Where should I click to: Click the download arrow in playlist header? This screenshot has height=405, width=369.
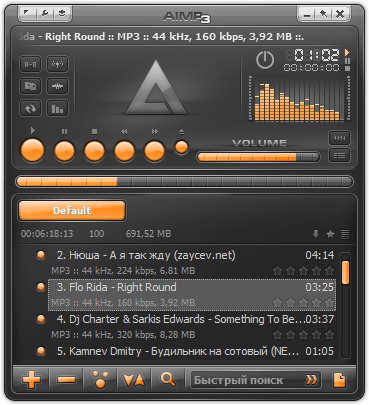click(x=316, y=234)
